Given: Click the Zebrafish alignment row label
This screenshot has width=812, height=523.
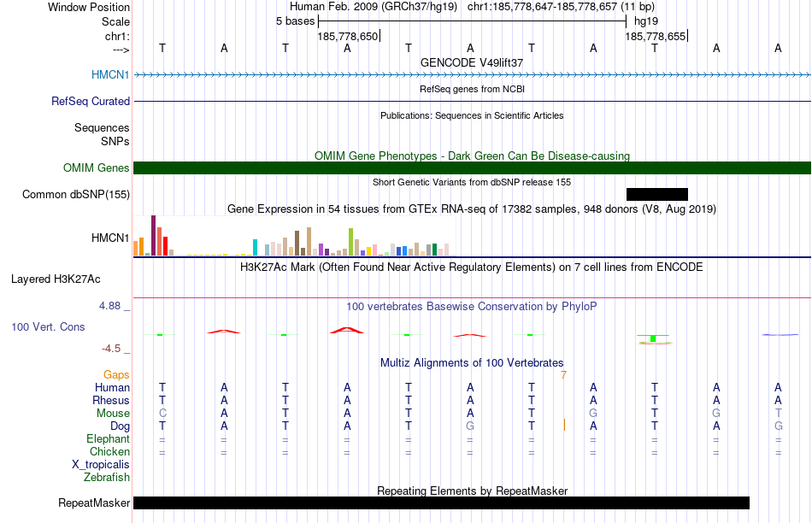Looking at the screenshot, I should (107, 478).
